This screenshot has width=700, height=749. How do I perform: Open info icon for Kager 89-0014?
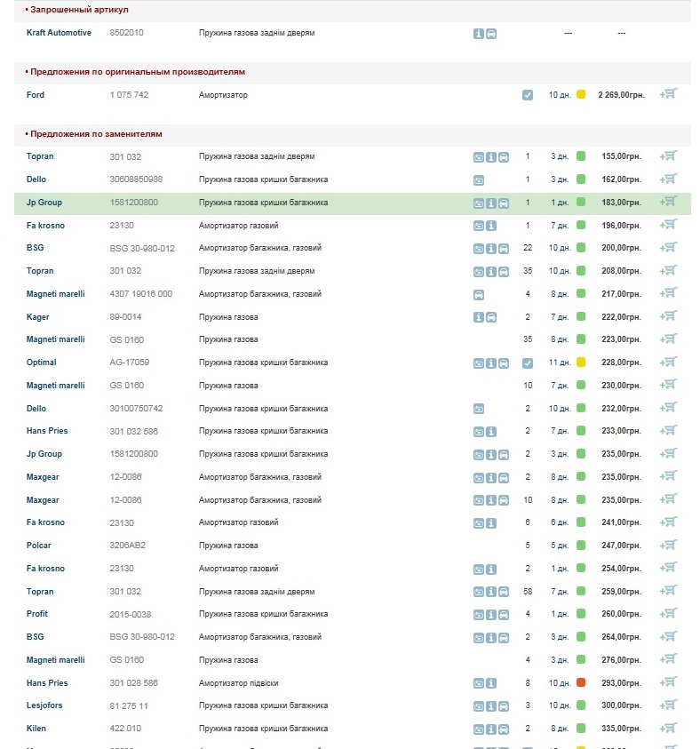pyautogui.click(x=479, y=317)
